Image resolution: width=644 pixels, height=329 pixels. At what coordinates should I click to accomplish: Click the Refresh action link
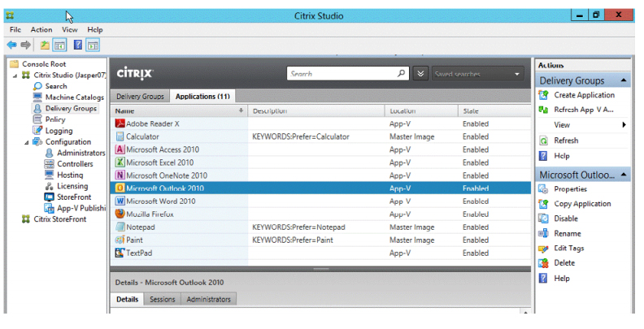click(x=566, y=141)
